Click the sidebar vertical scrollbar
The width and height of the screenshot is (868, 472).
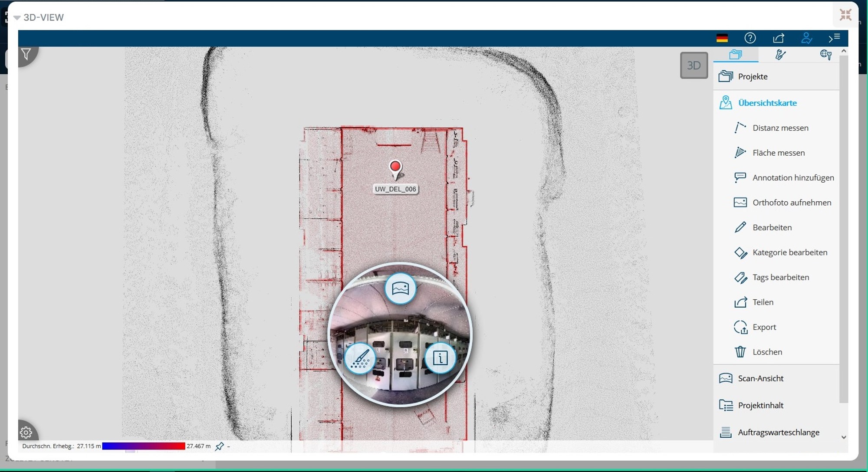click(844, 229)
